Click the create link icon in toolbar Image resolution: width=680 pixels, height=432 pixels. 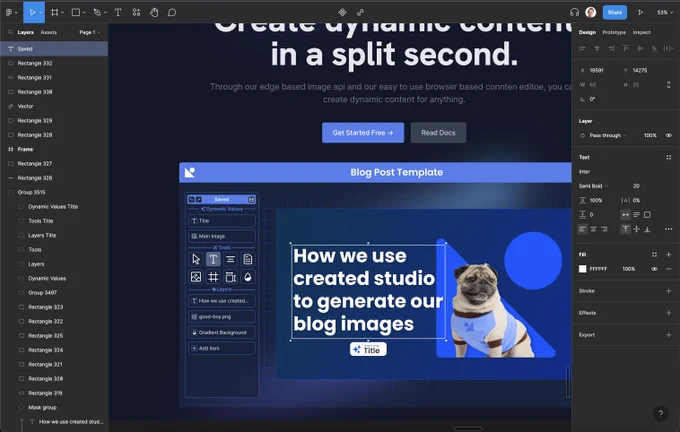360,13
